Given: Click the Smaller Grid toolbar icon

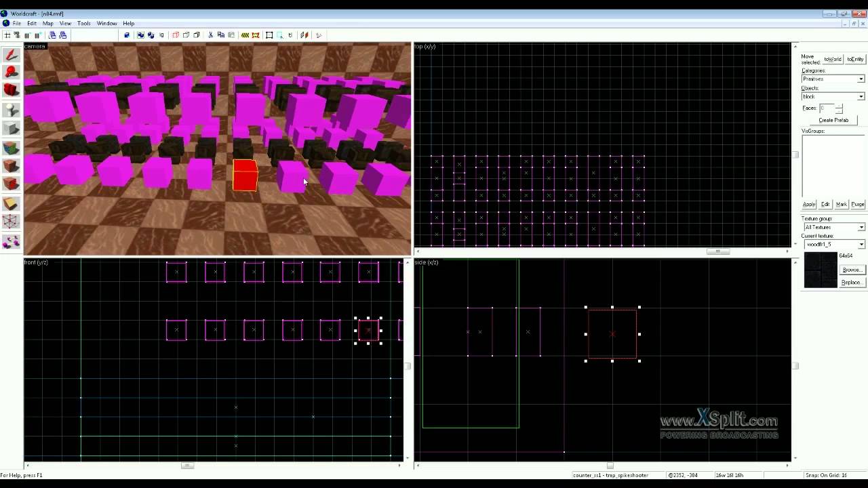Looking at the screenshot, I should pos(27,35).
